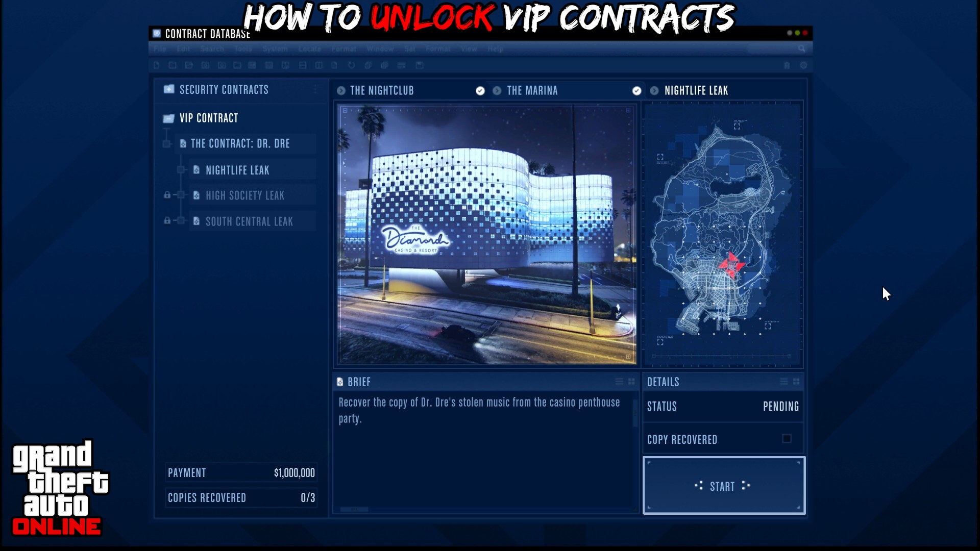Click the Contract Database title bar icon
This screenshot has width=980, height=551.
click(x=157, y=33)
